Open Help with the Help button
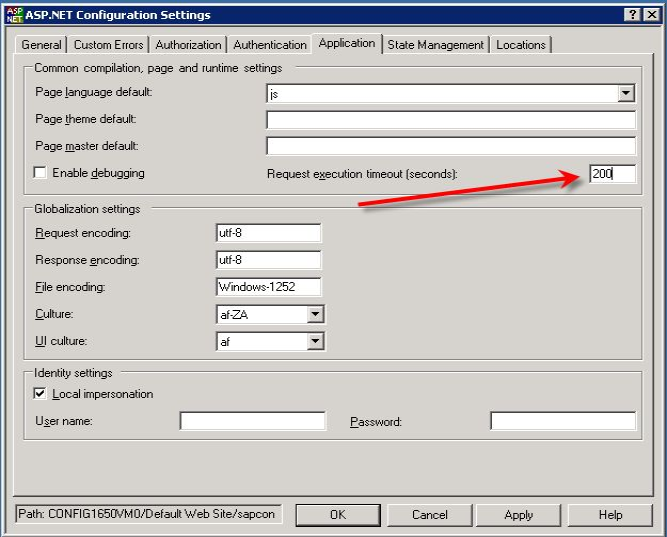 610,515
